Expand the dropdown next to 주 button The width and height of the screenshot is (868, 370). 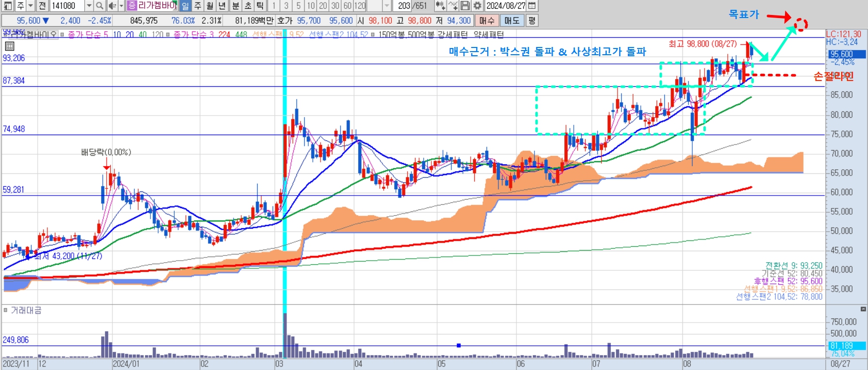point(30,6)
